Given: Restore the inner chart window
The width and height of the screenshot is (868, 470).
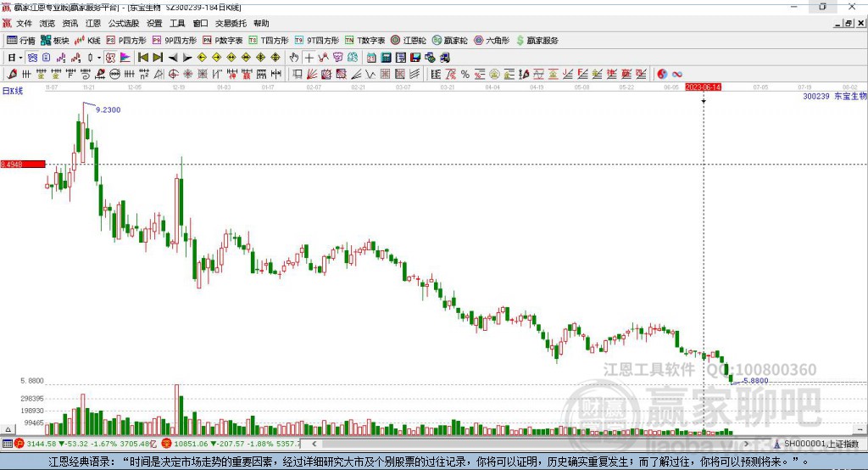Looking at the screenshot, I should (849, 23).
